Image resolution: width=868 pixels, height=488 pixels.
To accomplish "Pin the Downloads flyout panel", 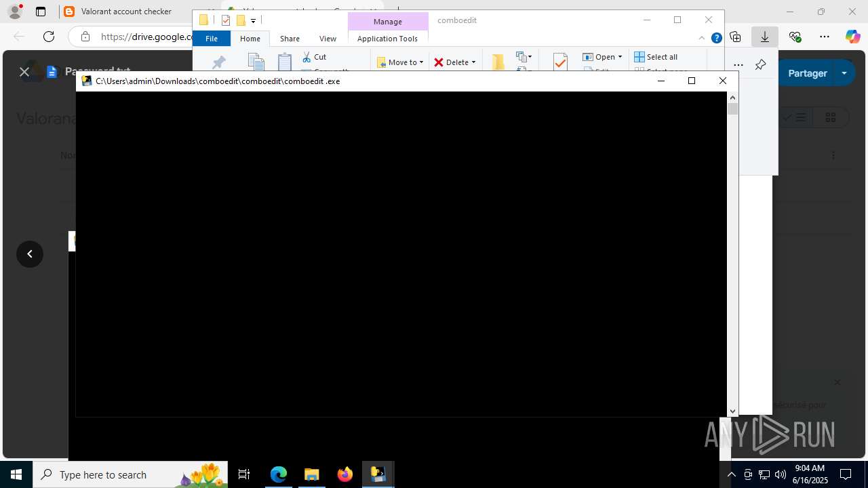I will [x=760, y=65].
